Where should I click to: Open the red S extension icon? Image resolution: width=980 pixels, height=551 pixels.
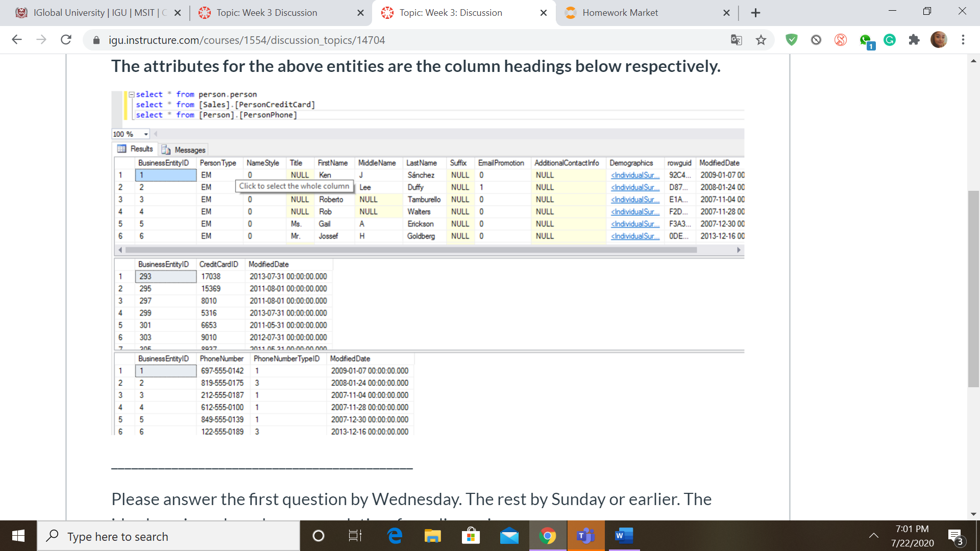coord(840,40)
